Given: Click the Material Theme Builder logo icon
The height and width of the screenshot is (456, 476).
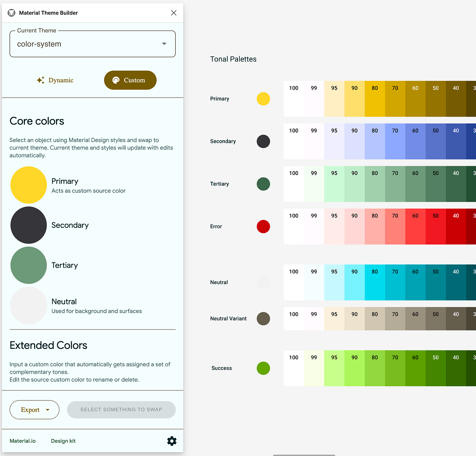Looking at the screenshot, I should pyautogui.click(x=12, y=13).
